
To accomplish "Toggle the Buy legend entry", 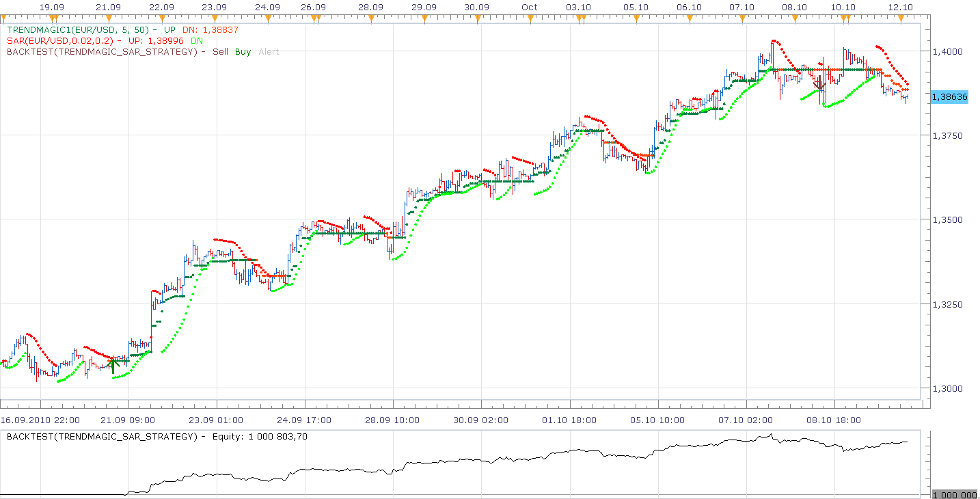I will click(x=243, y=52).
